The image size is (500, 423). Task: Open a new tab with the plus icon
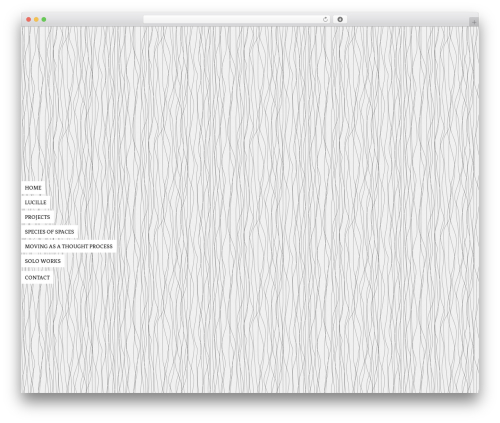(x=474, y=22)
